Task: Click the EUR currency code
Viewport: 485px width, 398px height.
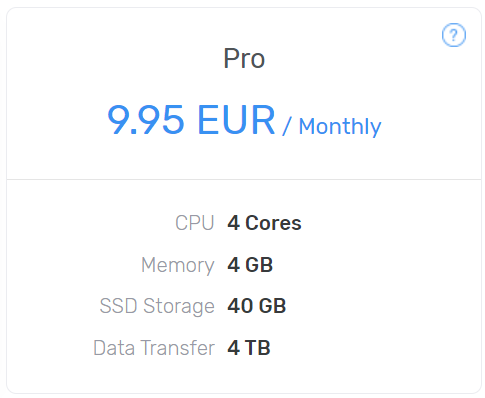Action: point(236,119)
